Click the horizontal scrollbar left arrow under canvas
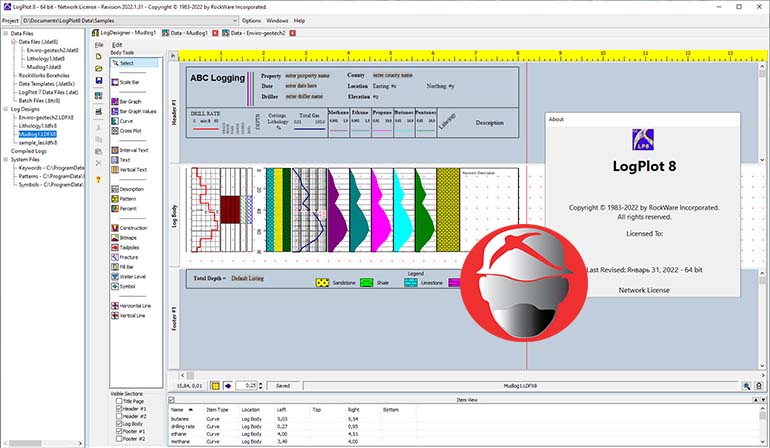Screen dimensions: 770x448 pos(183,375)
